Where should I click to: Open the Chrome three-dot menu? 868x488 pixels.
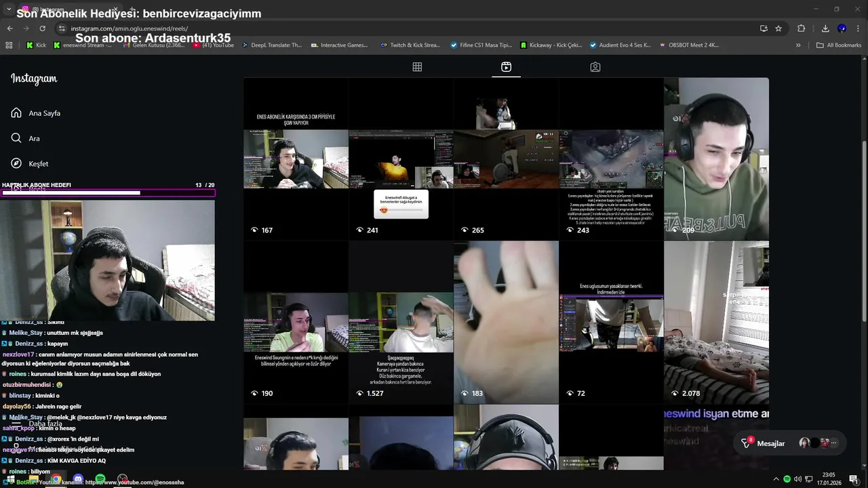pyautogui.click(x=858, y=28)
